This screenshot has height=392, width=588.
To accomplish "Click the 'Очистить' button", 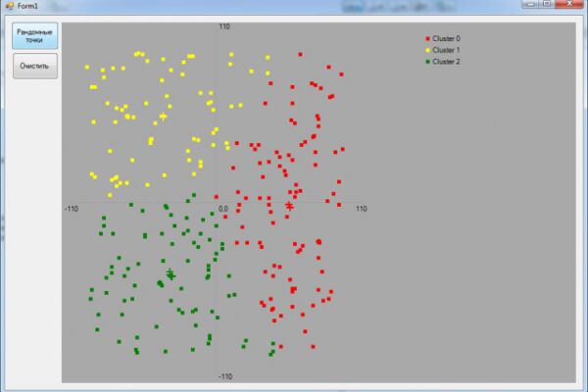I will tap(35, 66).
